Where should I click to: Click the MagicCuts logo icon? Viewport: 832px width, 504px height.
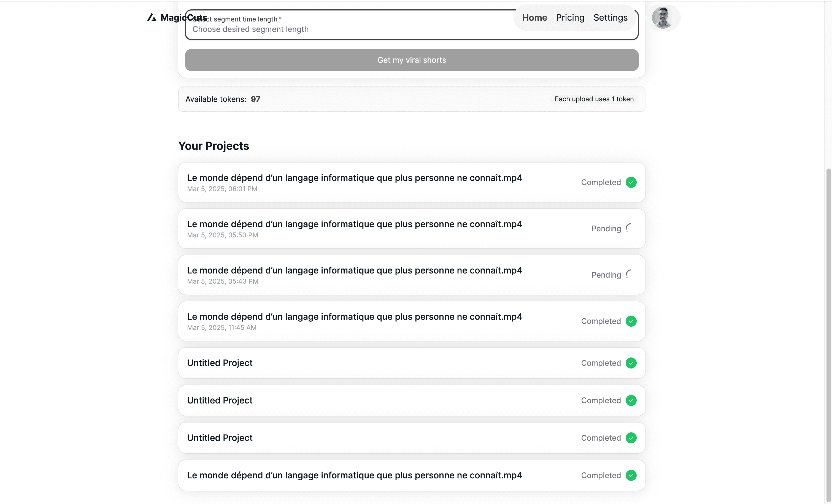pos(152,18)
